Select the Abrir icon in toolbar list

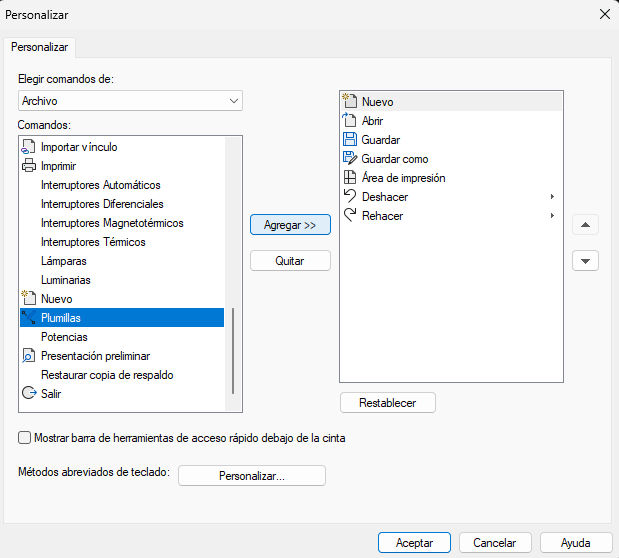point(349,121)
